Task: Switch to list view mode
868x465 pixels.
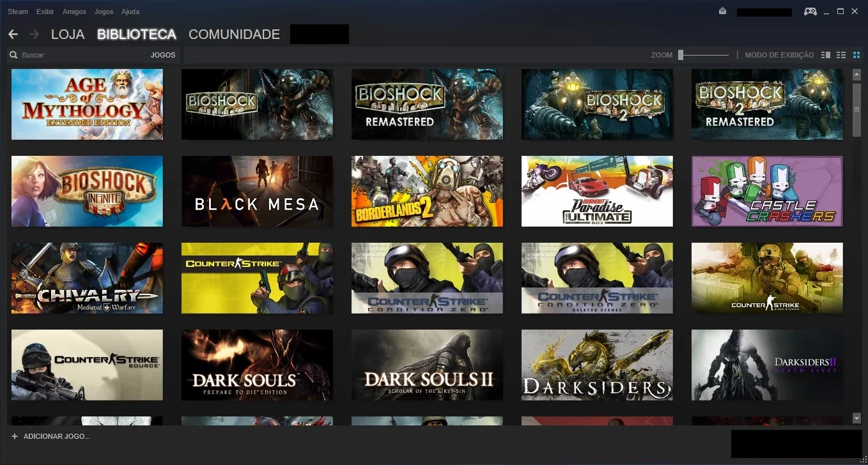Action: pos(841,55)
